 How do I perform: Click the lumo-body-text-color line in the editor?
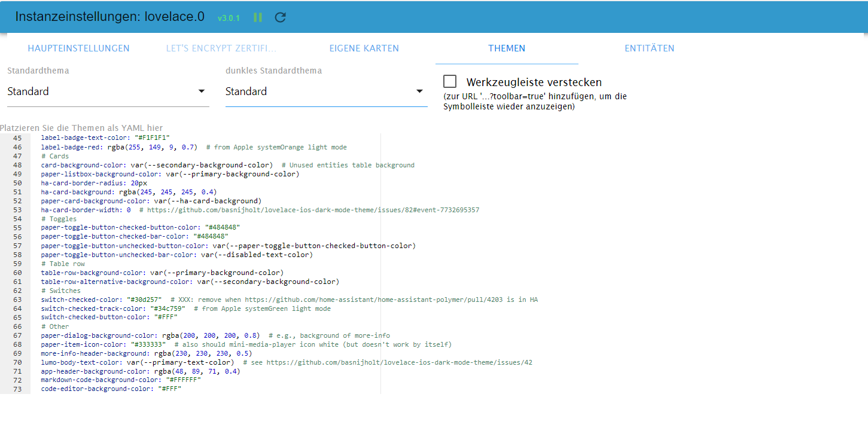pyautogui.click(x=137, y=362)
